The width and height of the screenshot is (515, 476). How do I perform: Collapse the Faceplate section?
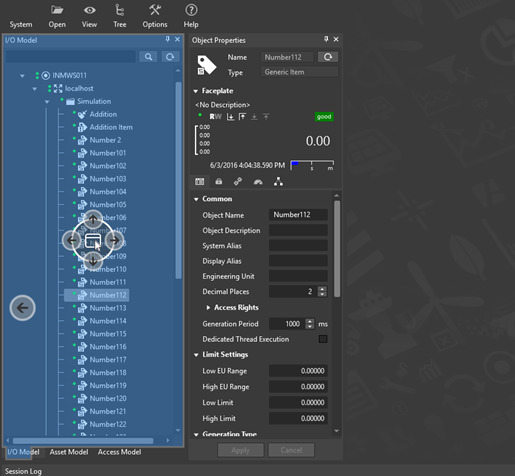coord(196,91)
